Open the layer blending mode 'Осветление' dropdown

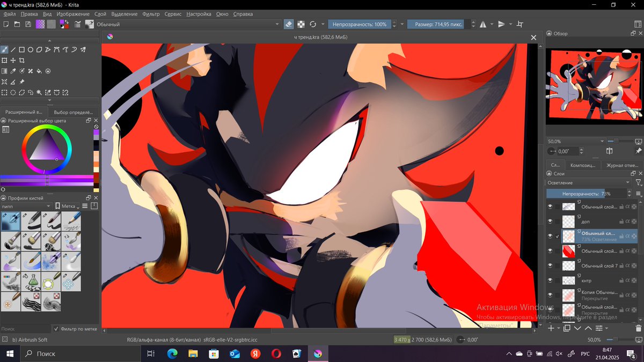point(589,183)
